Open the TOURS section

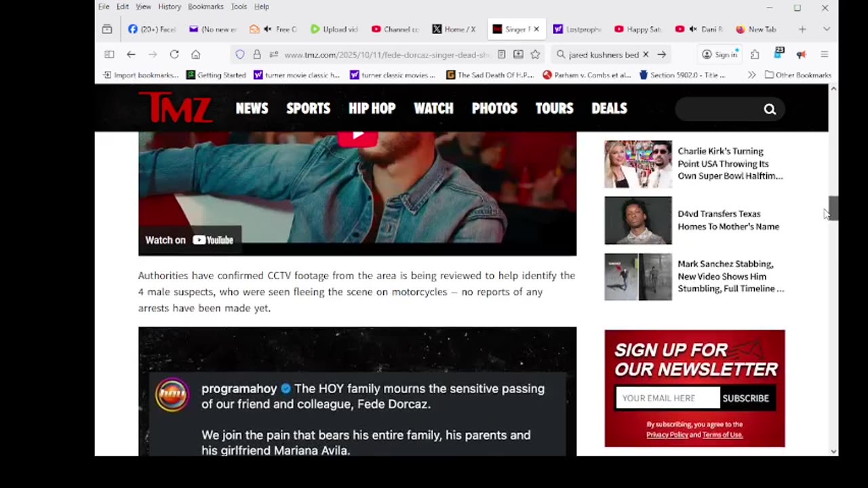[x=554, y=108]
